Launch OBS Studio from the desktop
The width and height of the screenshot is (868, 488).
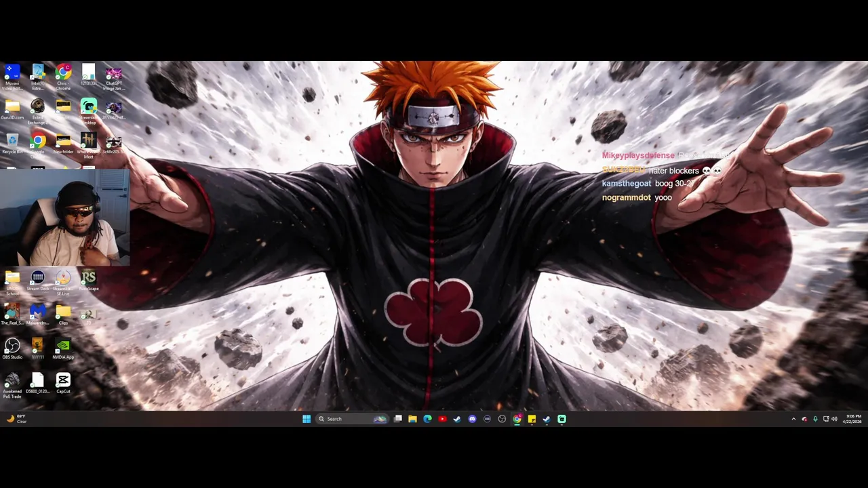[x=12, y=348]
